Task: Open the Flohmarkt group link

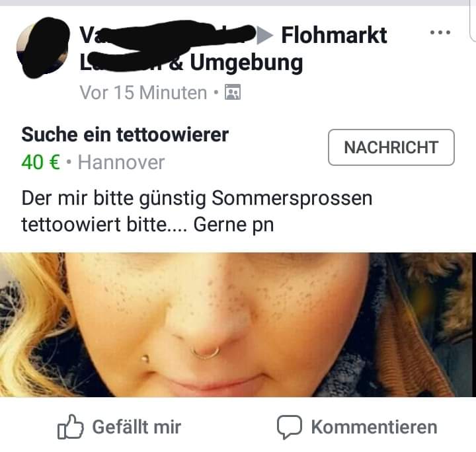Action: coord(334,36)
